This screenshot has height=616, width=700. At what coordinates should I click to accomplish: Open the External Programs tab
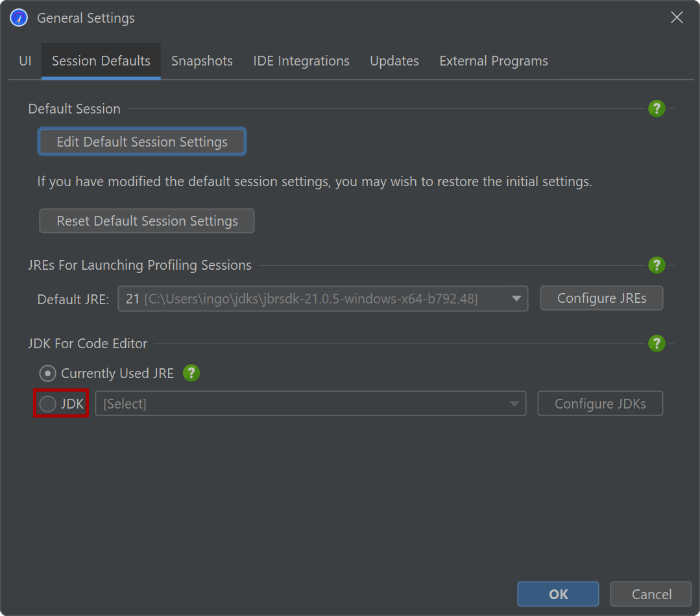[493, 61]
